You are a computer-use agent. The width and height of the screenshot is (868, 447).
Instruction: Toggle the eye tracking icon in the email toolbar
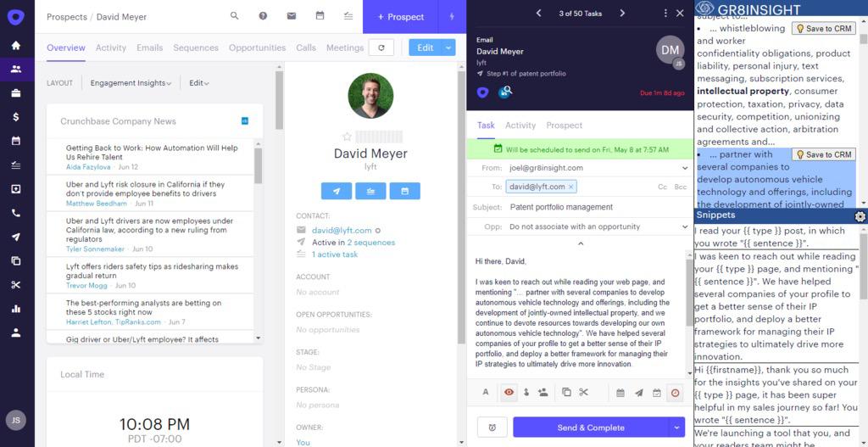point(509,392)
